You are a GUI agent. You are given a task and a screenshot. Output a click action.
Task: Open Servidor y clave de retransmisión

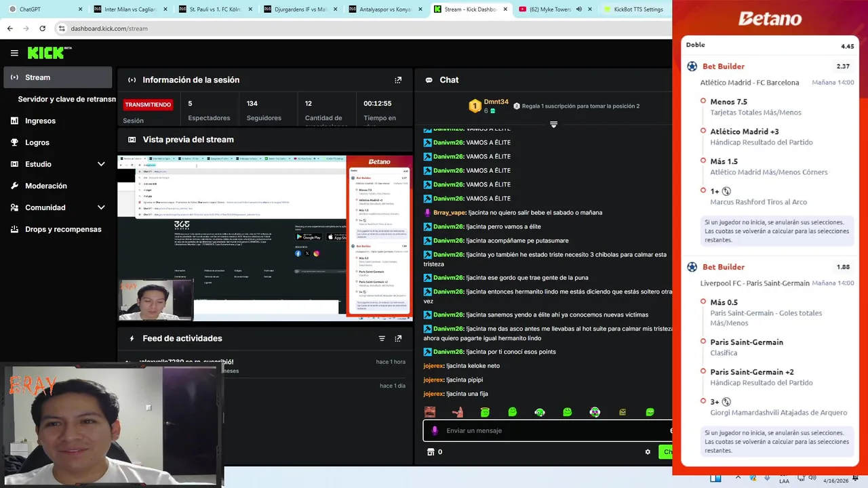66,99
